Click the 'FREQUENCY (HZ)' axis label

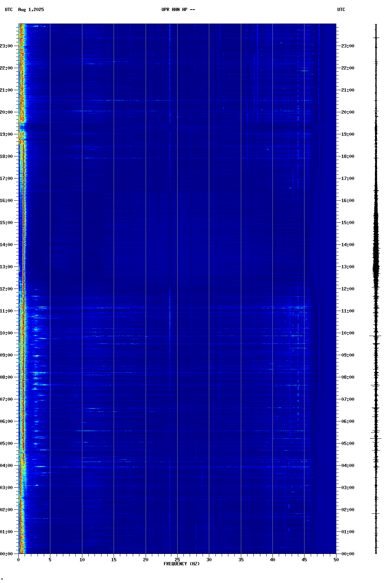(182, 564)
